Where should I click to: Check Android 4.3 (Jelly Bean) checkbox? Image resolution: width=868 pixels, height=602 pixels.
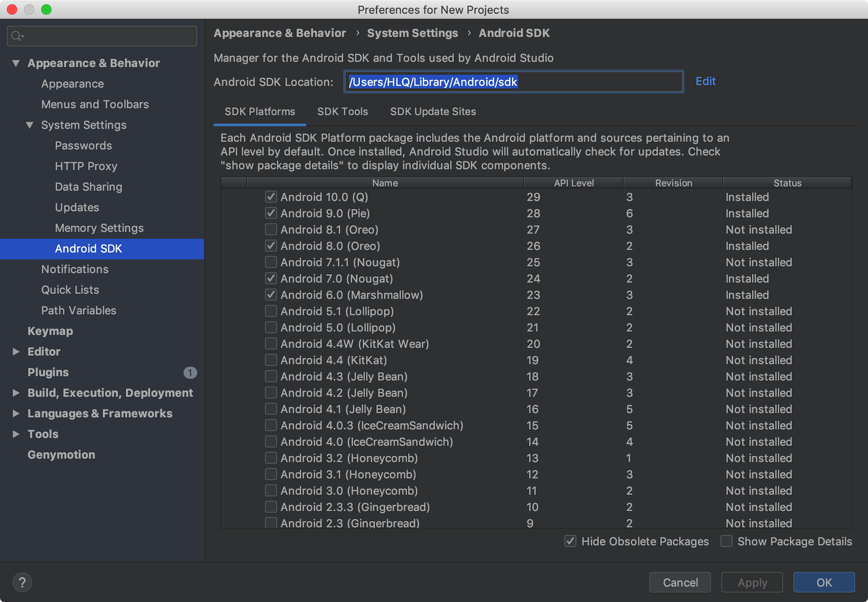point(271,377)
